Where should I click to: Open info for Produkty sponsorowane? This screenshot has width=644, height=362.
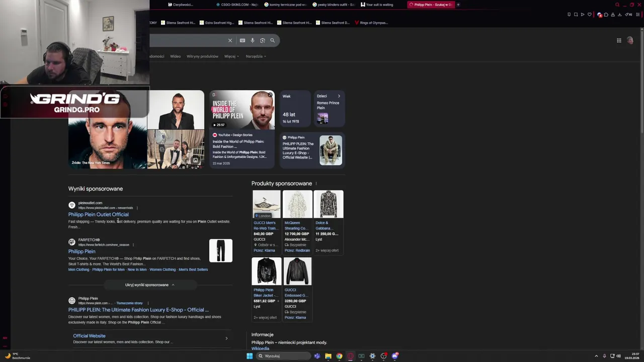(x=316, y=184)
